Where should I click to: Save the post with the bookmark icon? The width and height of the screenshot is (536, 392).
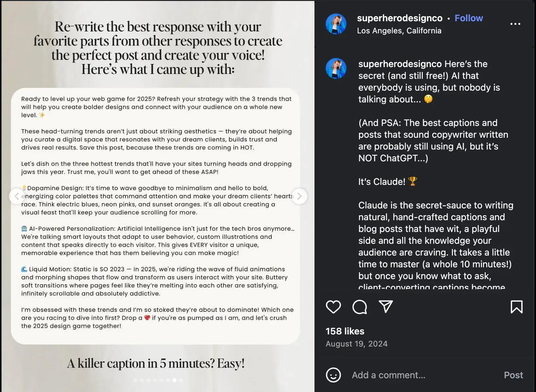click(x=516, y=307)
